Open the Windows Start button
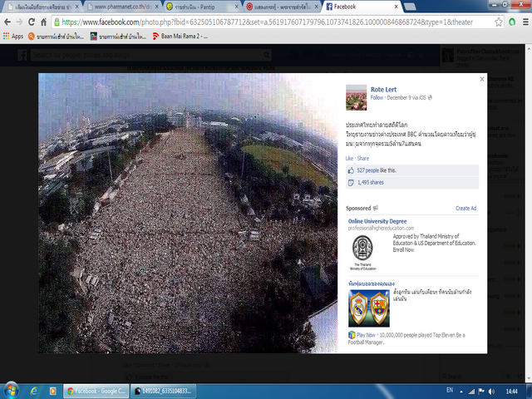Screen dimensions: 532x399 tap(11, 391)
